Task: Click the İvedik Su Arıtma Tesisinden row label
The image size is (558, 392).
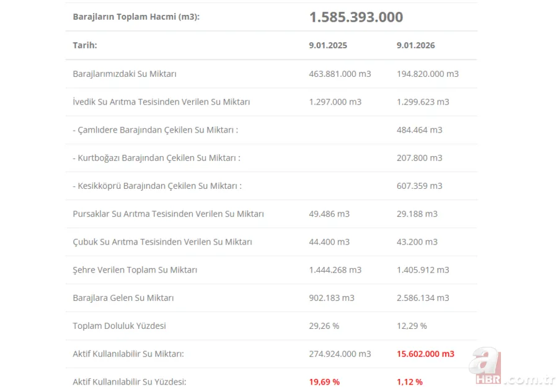Action: tap(161, 102)
